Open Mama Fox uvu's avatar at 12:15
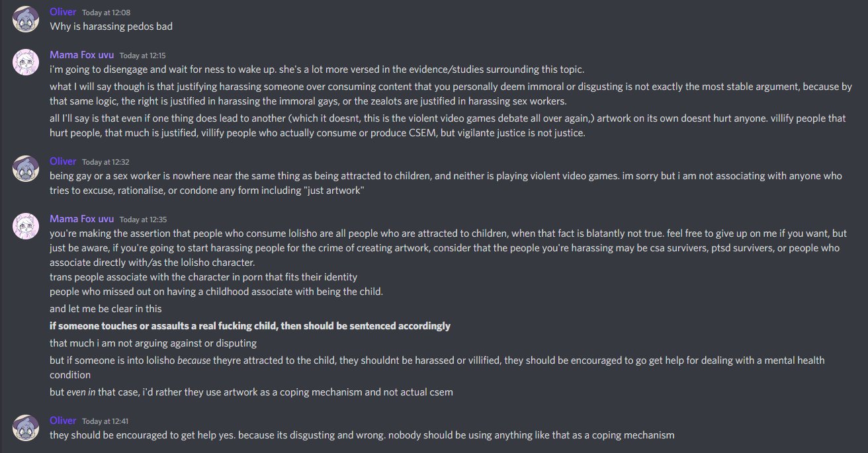The image size is (868, 453). [x=26, y=62]
